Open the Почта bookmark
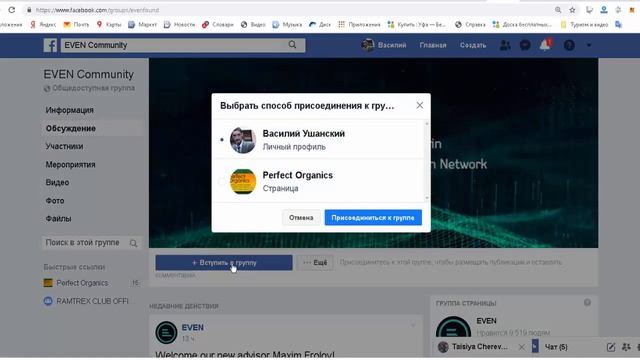Screen dimensions: 640x360 (x=76, y=24)
